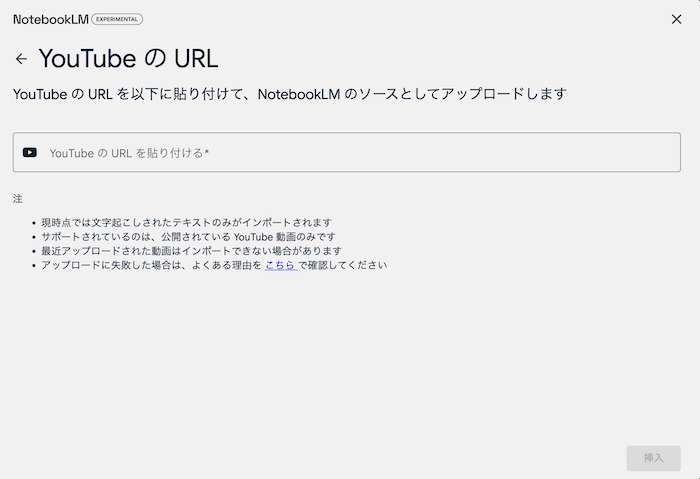The width and height of the screenshot is (700, 479).
Task: Click the empty right end of the URL field
Action: 640,153
